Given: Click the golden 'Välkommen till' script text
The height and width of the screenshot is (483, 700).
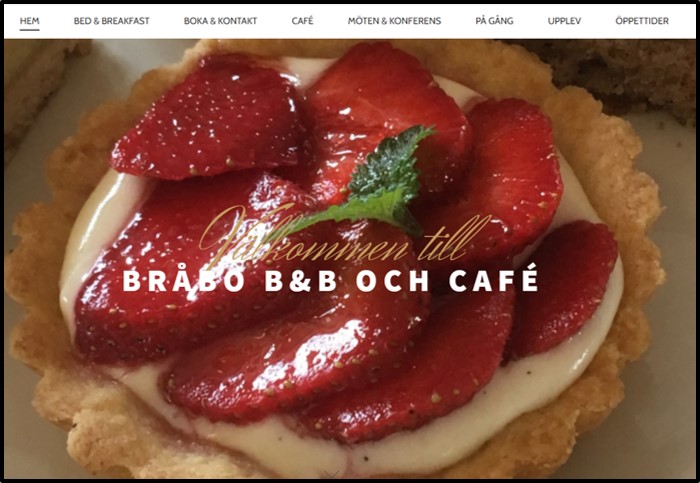Looking at the screenshot, I should pos(344,237).
